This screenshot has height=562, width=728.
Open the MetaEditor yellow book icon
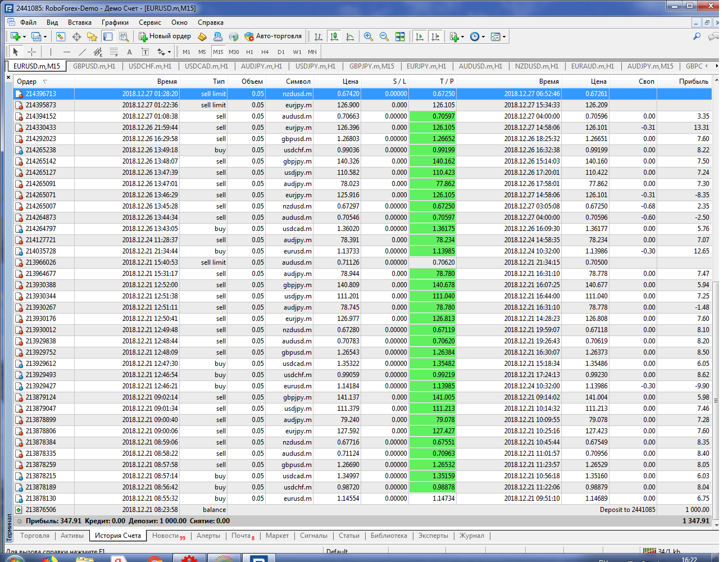pos(202,37)
